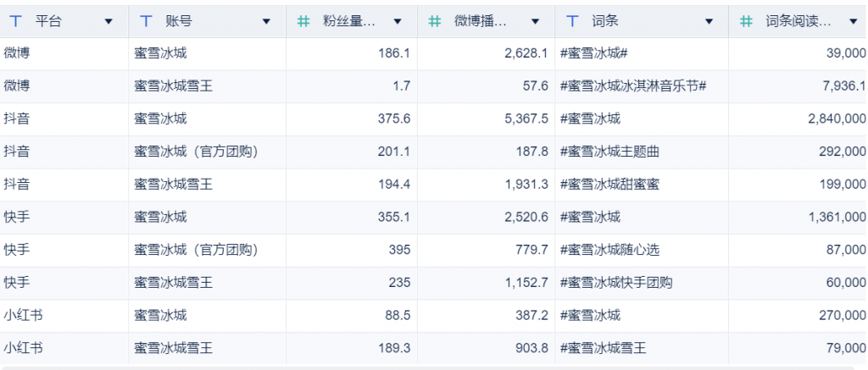Click the cell #蜜雪冰城冰淇淋音乐节#
The image size is (868, 370).
tap(633, 86)
